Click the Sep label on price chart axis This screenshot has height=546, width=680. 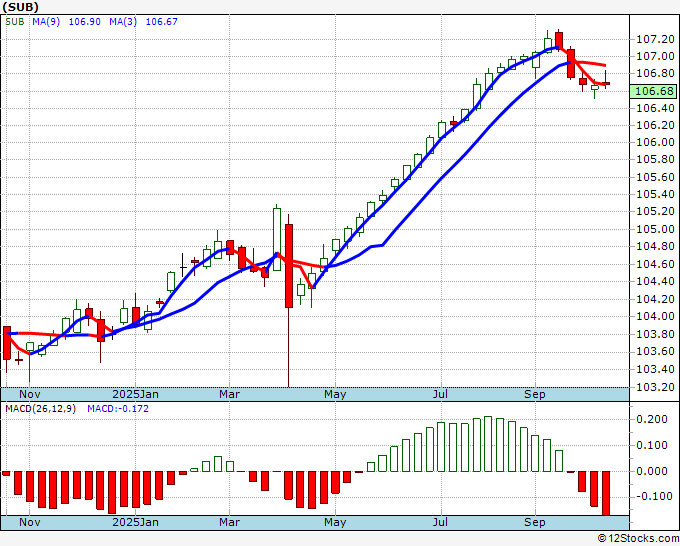coord(535,394)
